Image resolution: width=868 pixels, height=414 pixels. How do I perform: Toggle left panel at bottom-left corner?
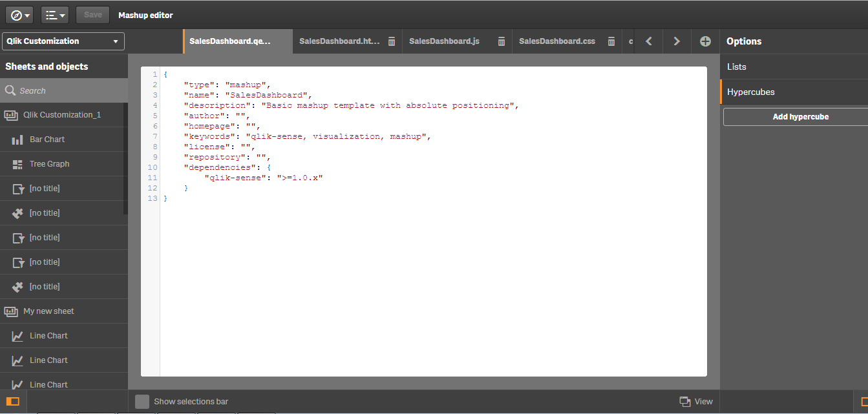pyautogui.click(x=12, y=401)
